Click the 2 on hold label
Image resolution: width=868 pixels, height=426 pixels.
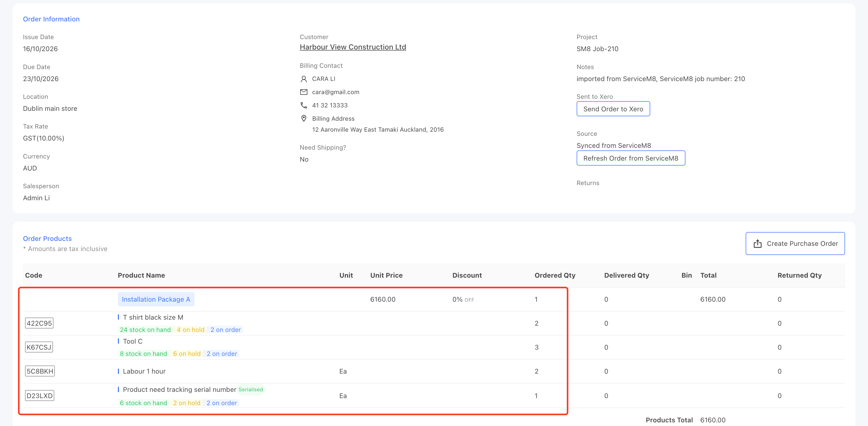point(187,403)
